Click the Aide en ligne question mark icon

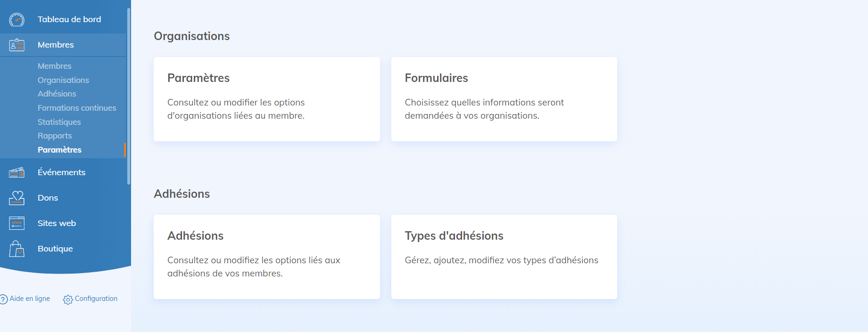[x=4, y=299]
